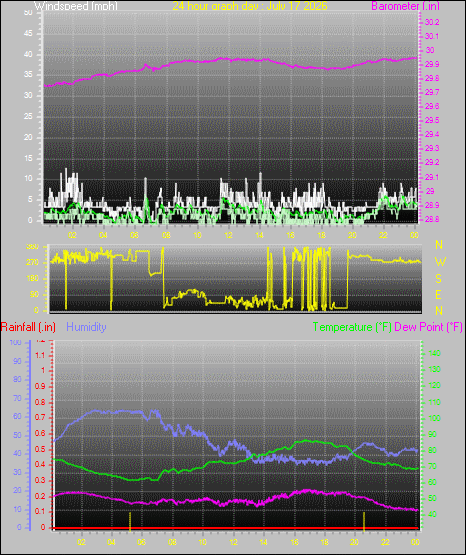Image resolution: width=466 pixels, height=555 pixels.
Task: Click the E compass letter beside wind direction chart
Action: click(438, 294)
